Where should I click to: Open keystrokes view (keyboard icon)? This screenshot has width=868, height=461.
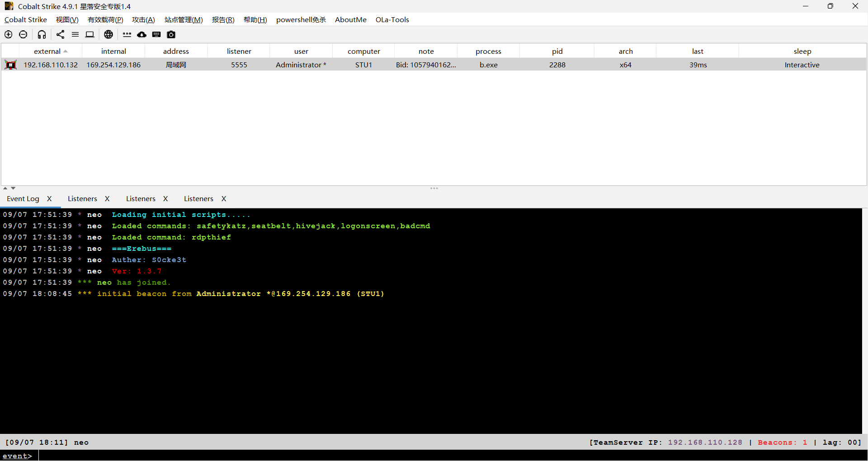(x=156, y=34)
